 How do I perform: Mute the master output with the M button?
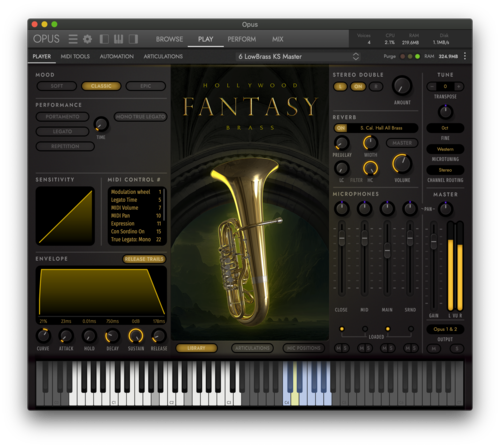click(x=434, y=349)
